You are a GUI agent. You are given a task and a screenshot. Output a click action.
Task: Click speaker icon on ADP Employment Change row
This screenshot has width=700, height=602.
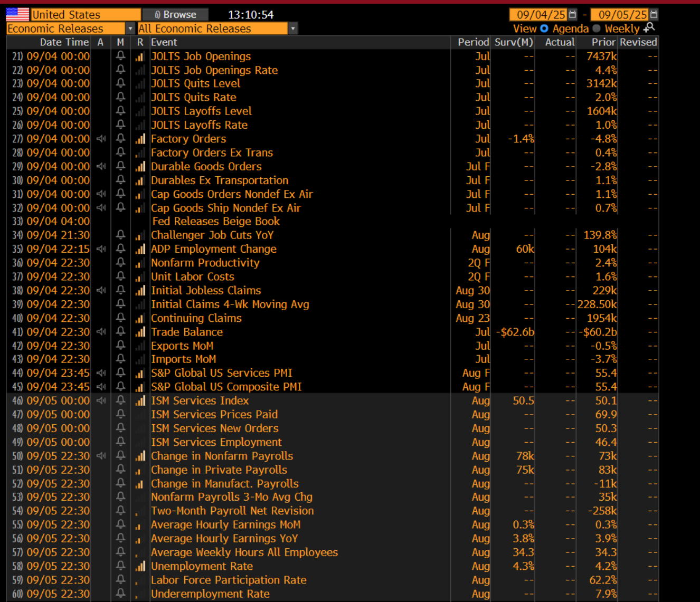click(101, 249)
